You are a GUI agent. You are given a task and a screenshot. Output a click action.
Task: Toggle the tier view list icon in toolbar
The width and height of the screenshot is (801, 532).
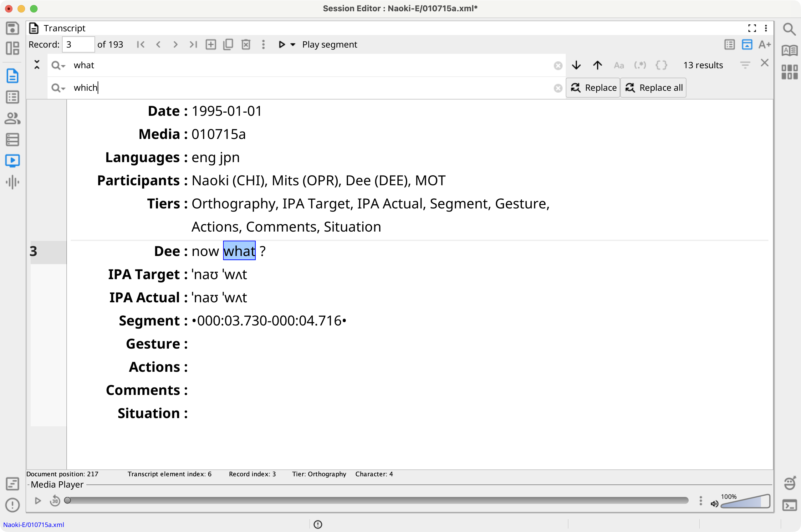tap(729, 44)
